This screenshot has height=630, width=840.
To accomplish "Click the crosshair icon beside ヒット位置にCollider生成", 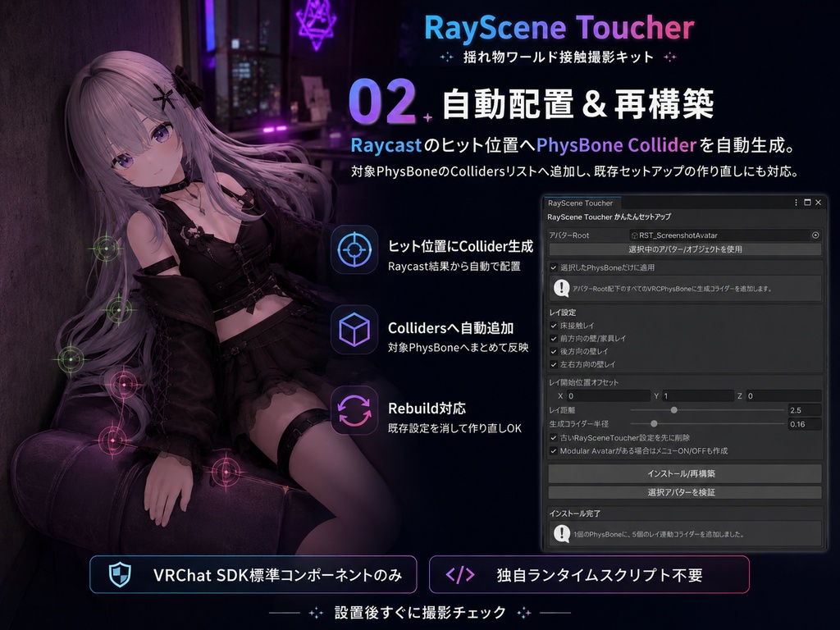I will coord(354,249).
